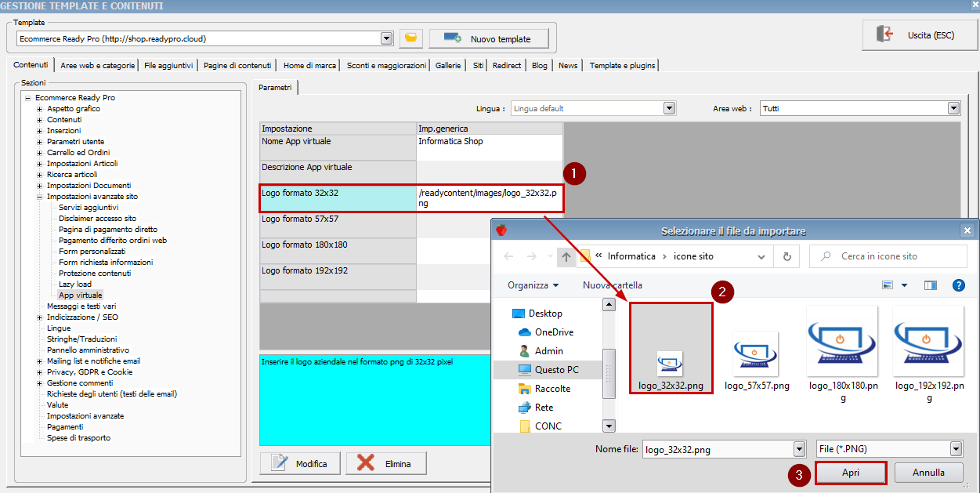Open the Area web dropdown

point(953,108)
